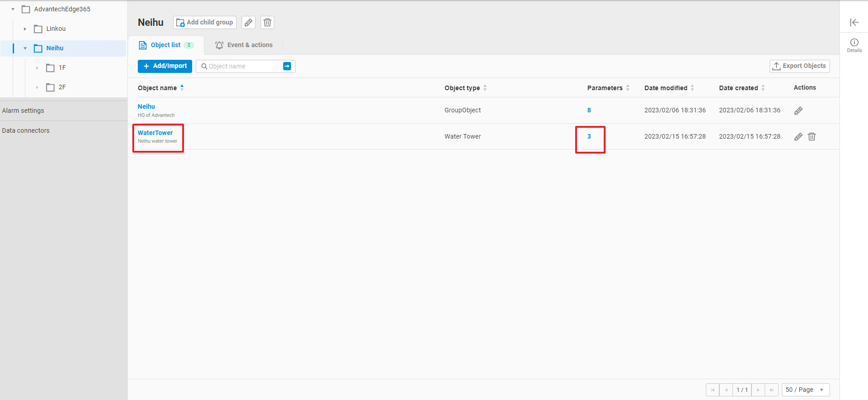
Task: Collapse the AdvantechEdge365 tree node
Action: (x=13, y=10)
